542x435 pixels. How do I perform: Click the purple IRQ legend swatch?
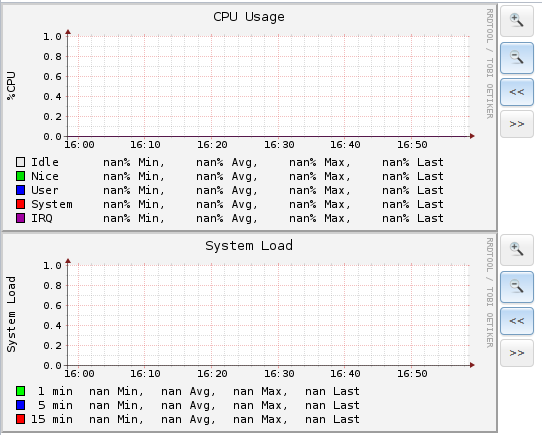[x=20, y=218]
